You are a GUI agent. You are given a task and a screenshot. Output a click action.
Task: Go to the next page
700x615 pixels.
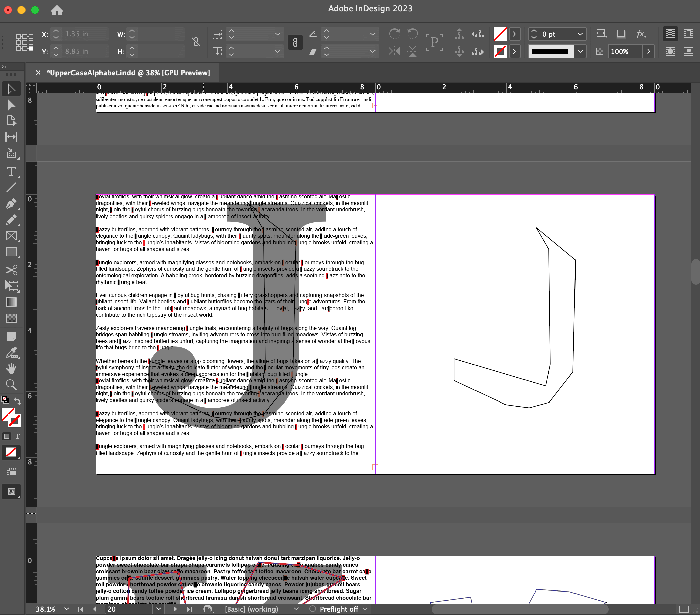tap(175, 609)
